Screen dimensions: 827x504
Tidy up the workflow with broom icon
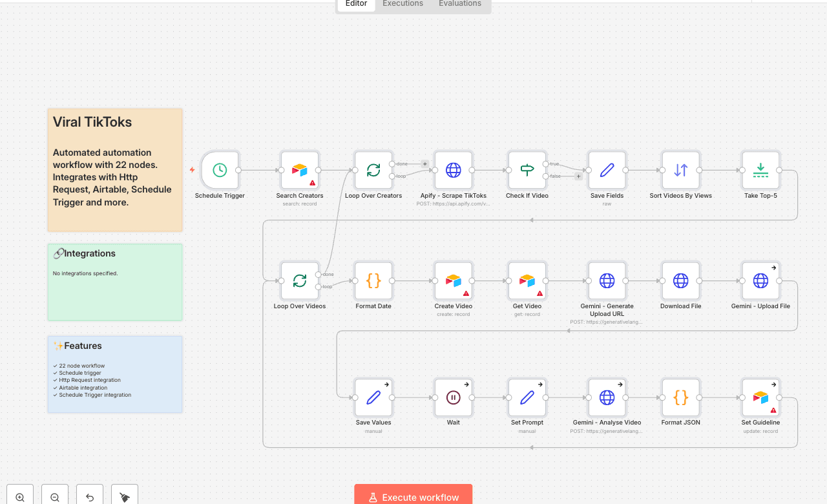coord(125,497)
